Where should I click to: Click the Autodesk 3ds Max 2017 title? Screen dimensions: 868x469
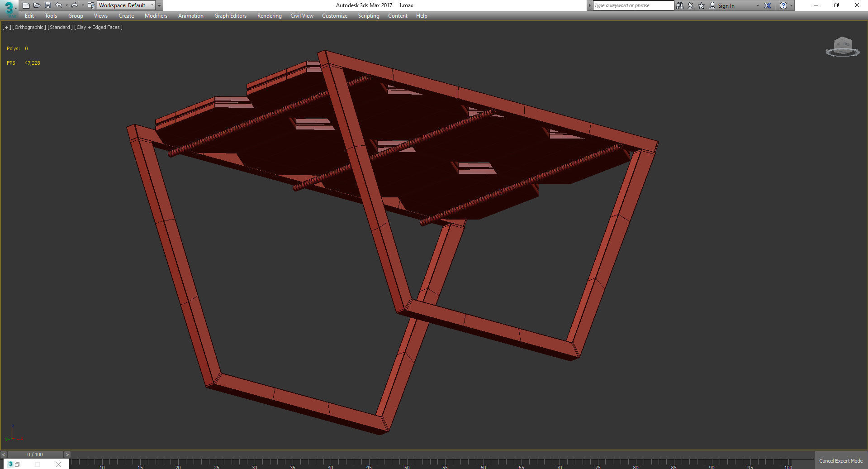(x=364, y=5)
